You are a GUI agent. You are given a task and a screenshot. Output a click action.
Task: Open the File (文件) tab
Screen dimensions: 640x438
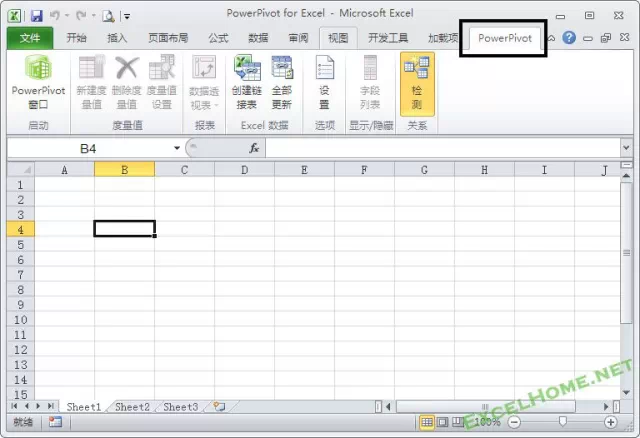click(x=30, y=38)
